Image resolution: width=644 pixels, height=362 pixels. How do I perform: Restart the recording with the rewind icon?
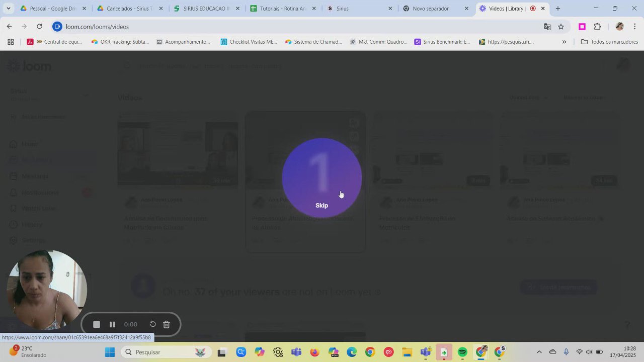[x=153, y=324]
